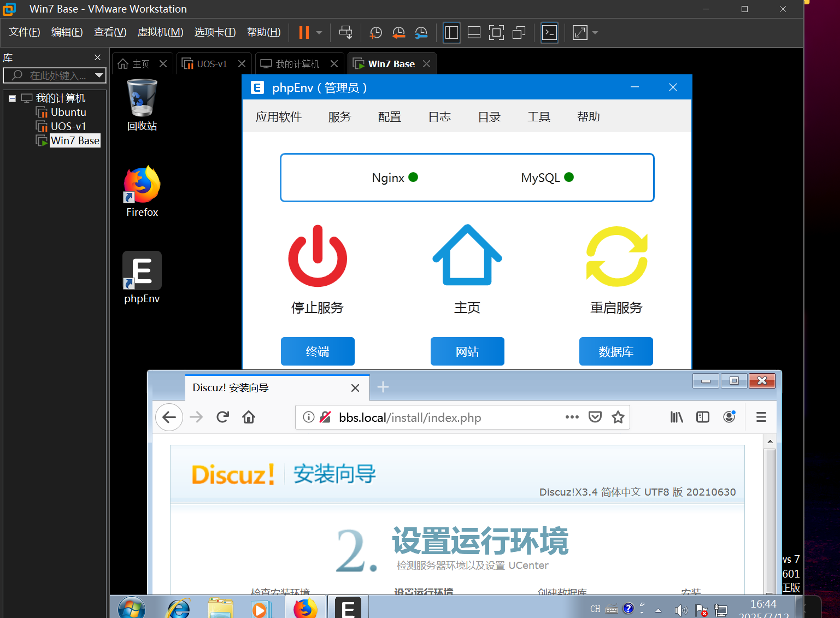
Task: Open the stretch mode dropdown arrow
Action: coord(595,33)
